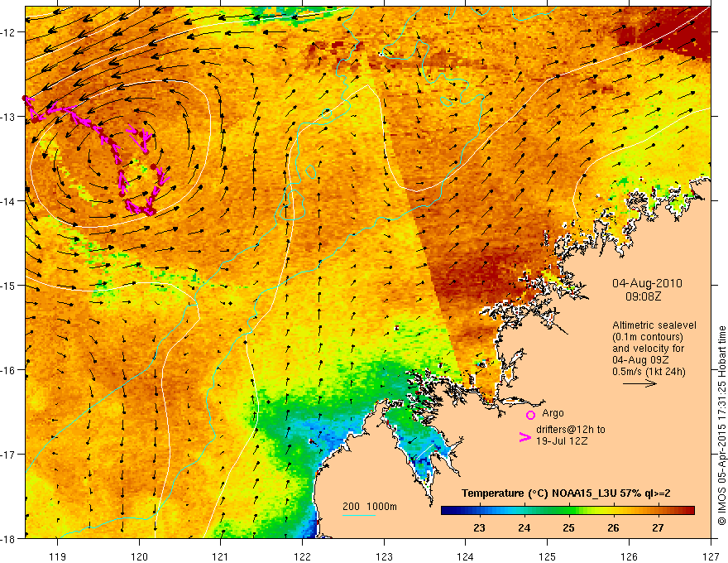This screenshot has width=728, height=563.
Task: Click longitude axis label 120
Action: tap(139, 556)
